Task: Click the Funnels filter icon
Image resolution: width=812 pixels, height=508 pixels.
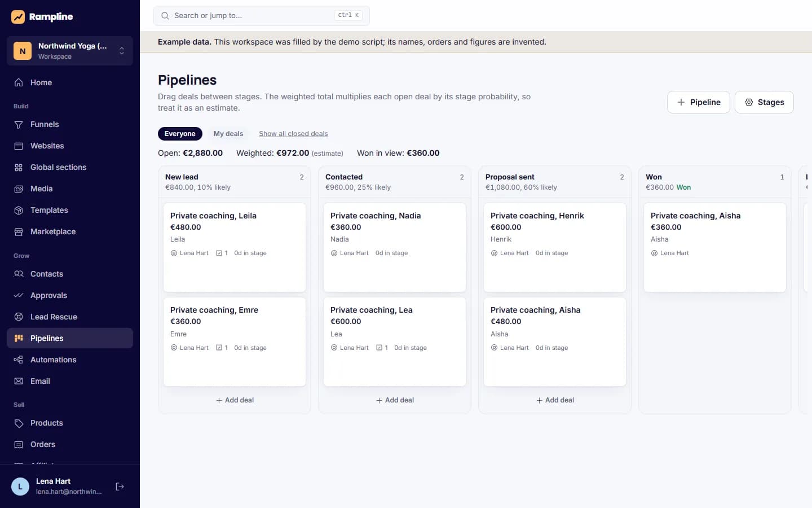Action: [19, 124]
